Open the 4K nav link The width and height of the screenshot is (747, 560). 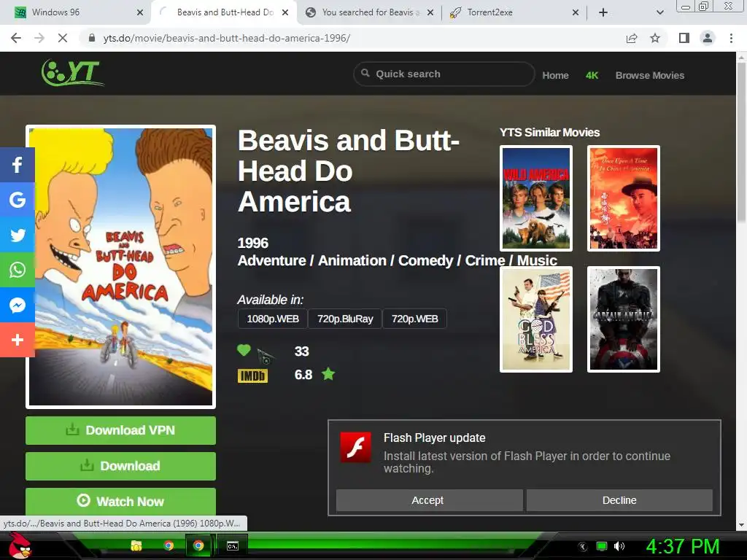[592, 75]
